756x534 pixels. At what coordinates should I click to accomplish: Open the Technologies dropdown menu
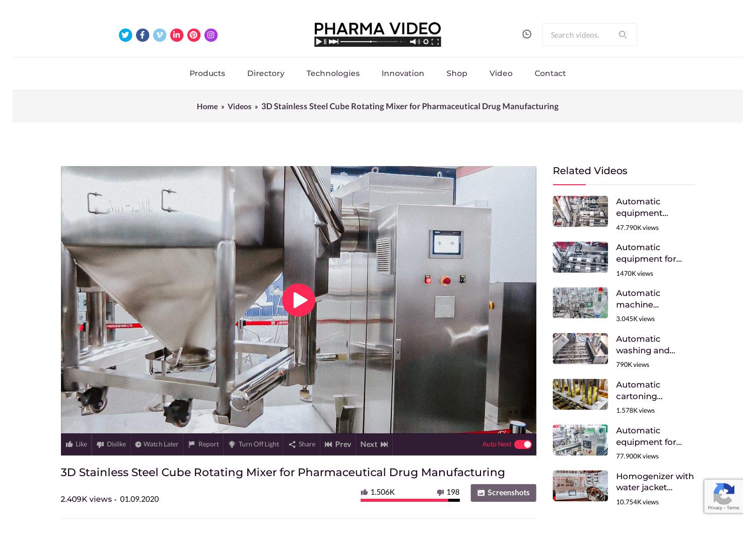tap(332, 73)
